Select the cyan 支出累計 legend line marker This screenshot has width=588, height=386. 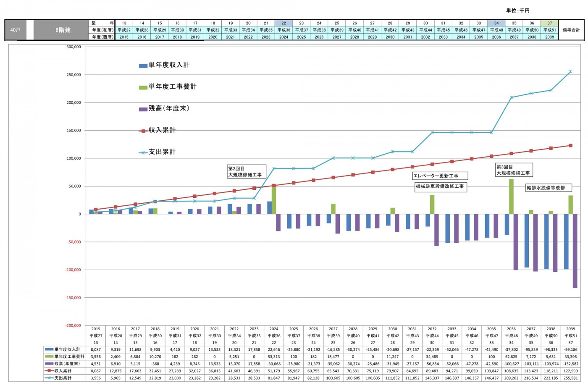(143, 153)
